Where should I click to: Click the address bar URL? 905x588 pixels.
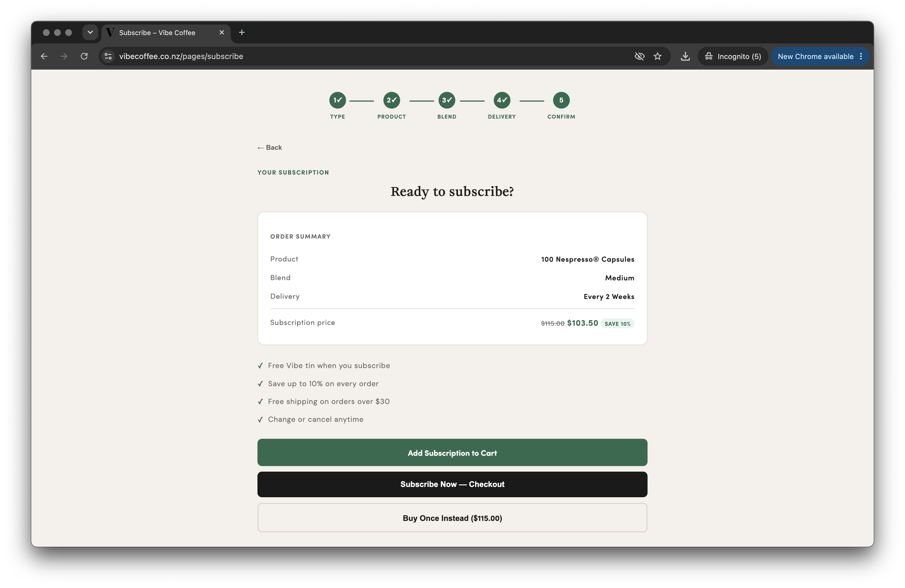[x=181, y=56]
